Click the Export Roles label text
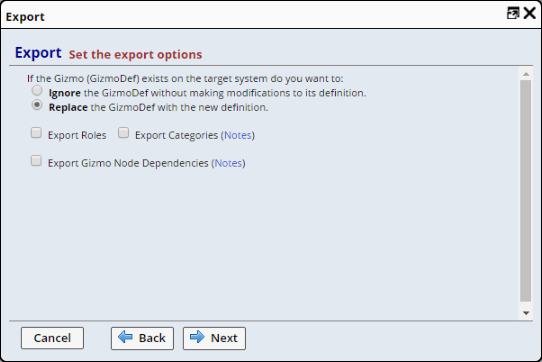The width and height of the screenshot is (542, 362). coord(77,135)
